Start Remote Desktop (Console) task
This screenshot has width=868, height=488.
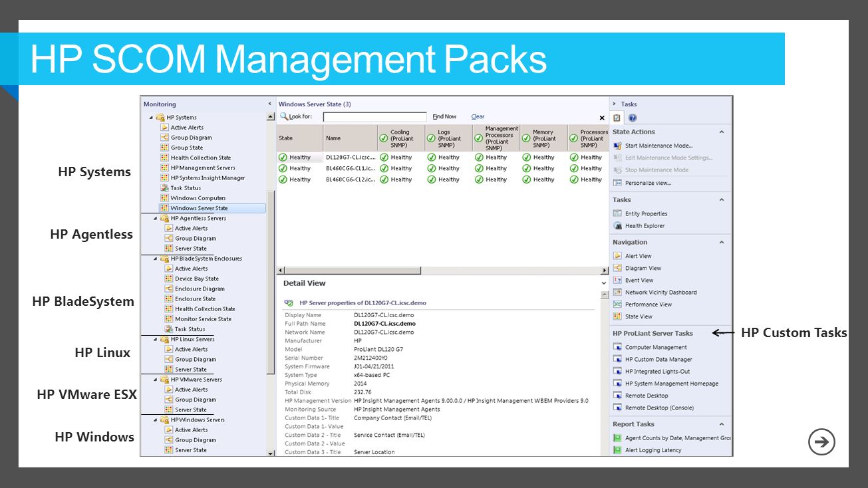coord(659,408)
